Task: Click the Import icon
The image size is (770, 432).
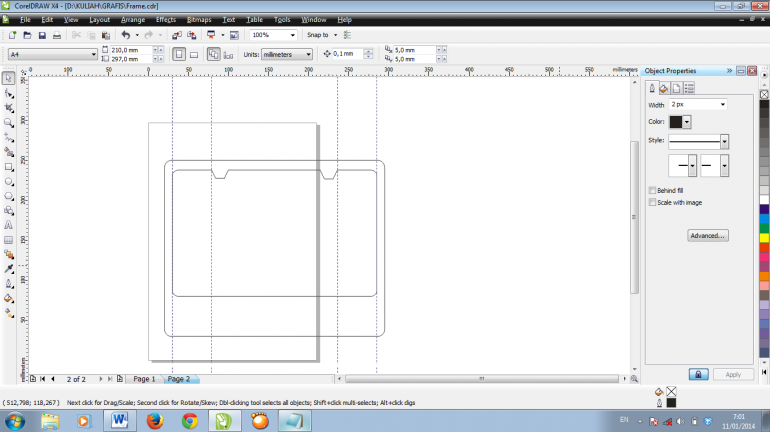Action: pos(177,35)
